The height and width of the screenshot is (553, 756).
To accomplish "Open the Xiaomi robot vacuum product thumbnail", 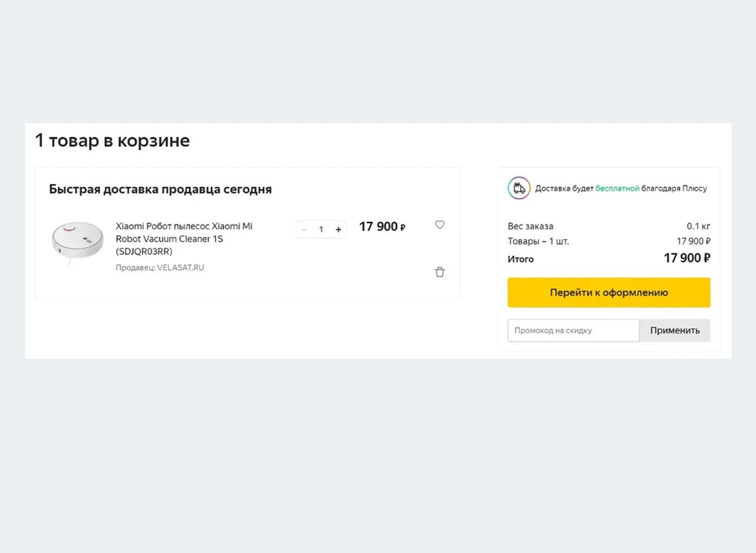I will pyautogui.click(x=78, y=243).
